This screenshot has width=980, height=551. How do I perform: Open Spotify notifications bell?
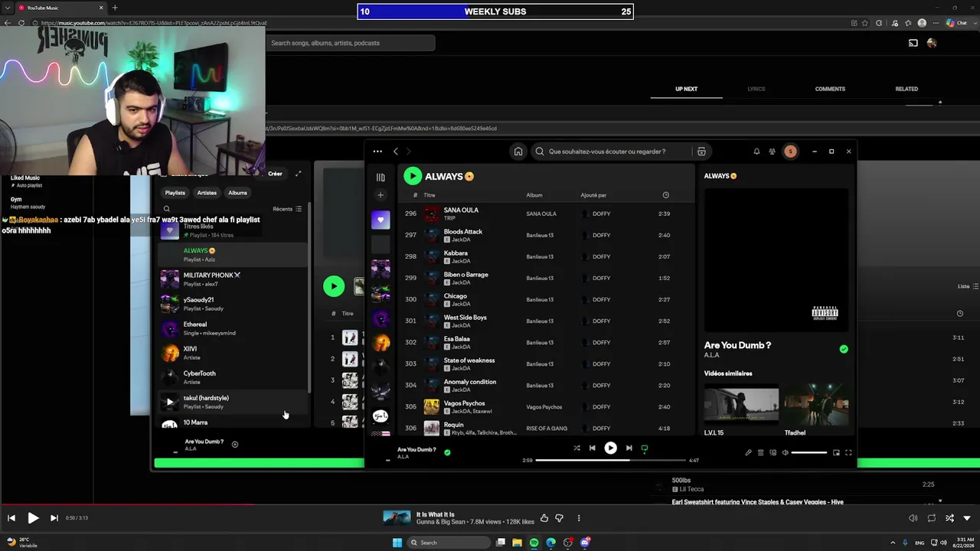[x=756, y=152]
